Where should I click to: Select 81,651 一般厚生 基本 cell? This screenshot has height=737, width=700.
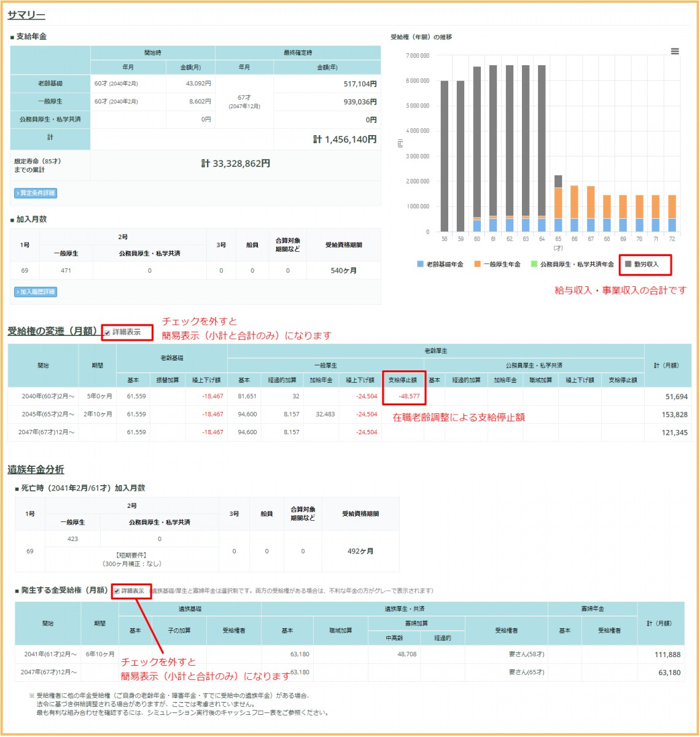(x=247, y=396)
